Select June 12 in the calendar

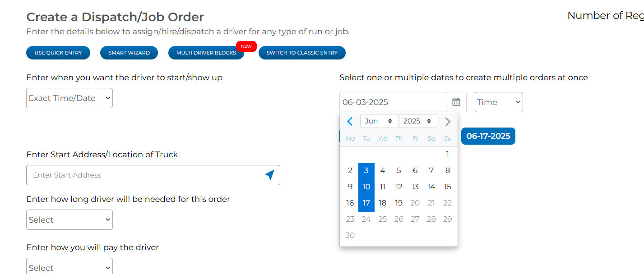[x=399, y=187]
